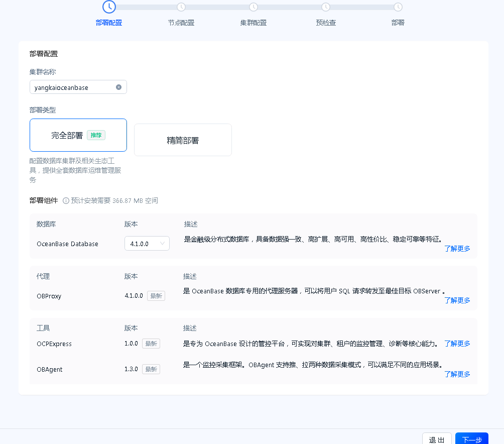Click the 集群配置 step clock icon
Viewport: 504px width, 444px height.
coord(254,7)
